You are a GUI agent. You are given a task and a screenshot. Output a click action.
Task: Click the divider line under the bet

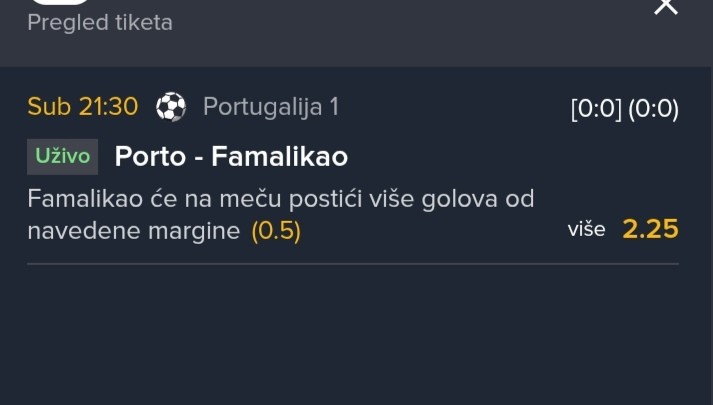(352, 263)
